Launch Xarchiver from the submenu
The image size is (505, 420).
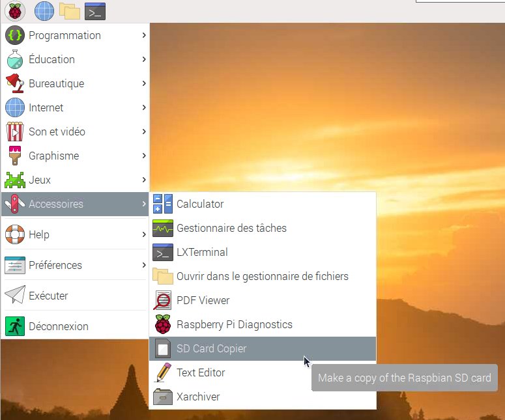(263, 397)
